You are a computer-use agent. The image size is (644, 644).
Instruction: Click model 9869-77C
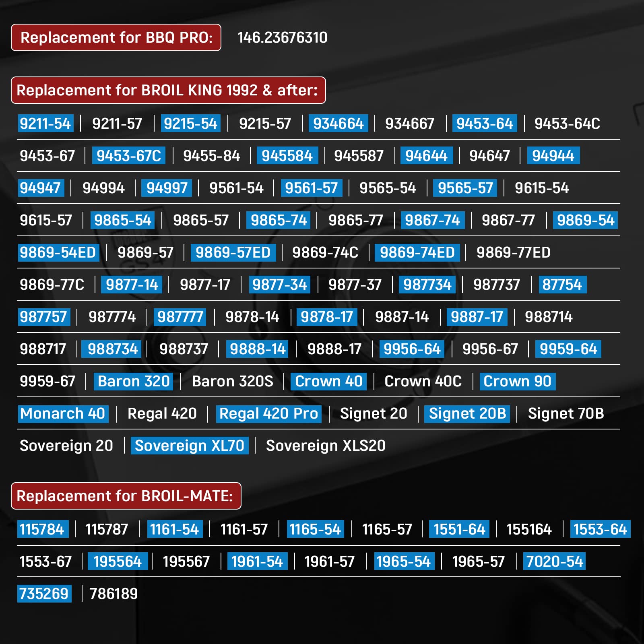[52, 285]
